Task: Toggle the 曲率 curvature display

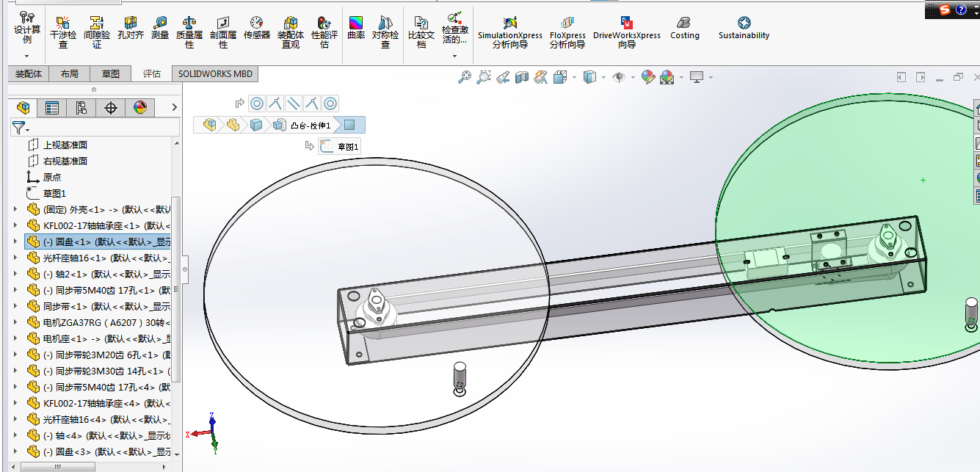Action: pyautogui.click(x=356, y=28)
